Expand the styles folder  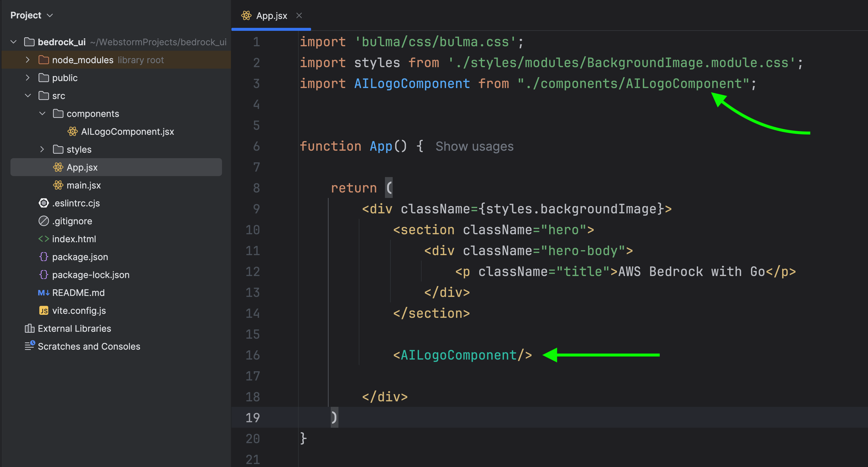coord(42,149)
